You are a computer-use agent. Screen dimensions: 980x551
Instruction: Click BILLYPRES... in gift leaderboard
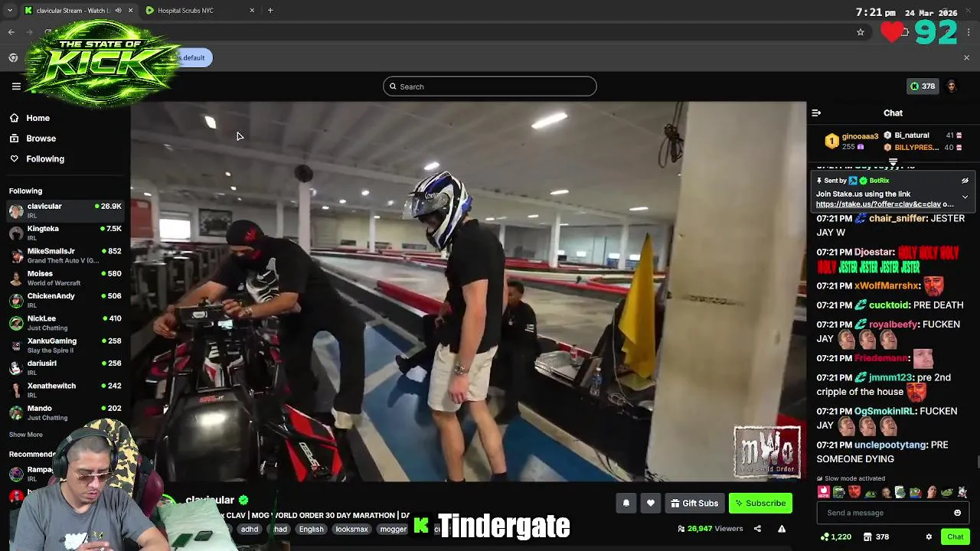tap(916, 148)
